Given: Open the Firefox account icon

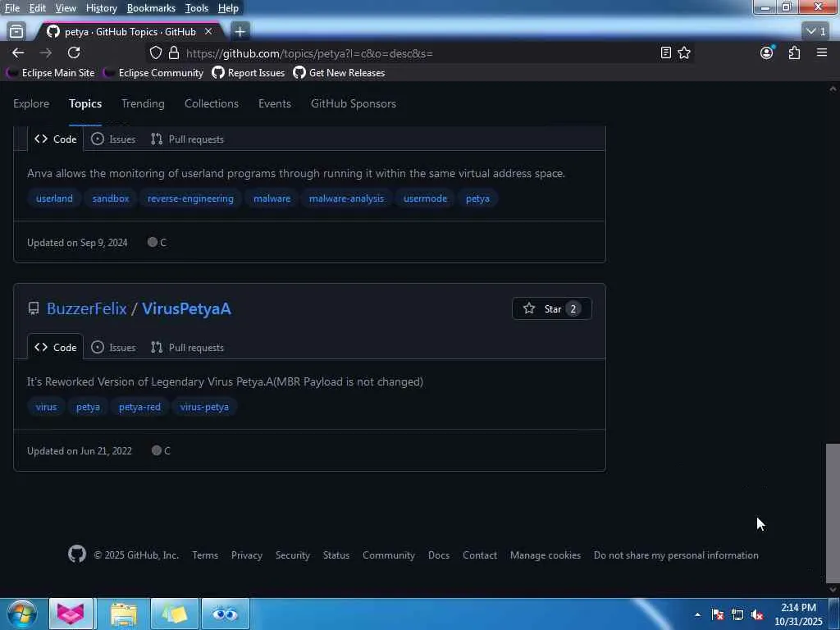Looking at the screenshot, I should click(x=767, y=52).
